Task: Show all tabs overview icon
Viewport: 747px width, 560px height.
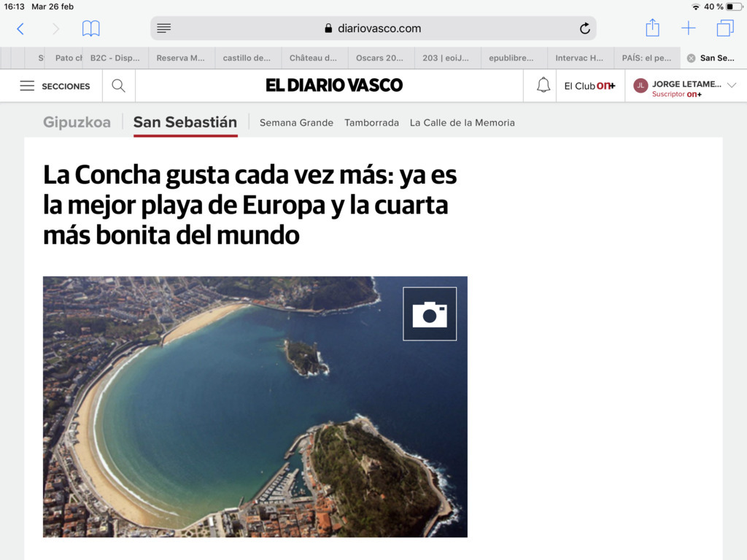Action: [724, 28]
